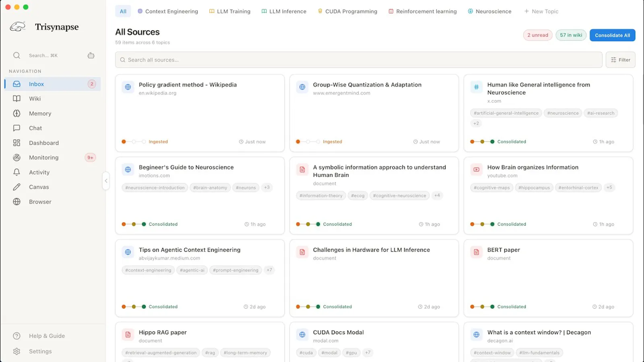Image resolution: width=644 pixels, height=362 pixels.
Task: Open the #retrieval-augmented-generation tag
Action: 161,353
